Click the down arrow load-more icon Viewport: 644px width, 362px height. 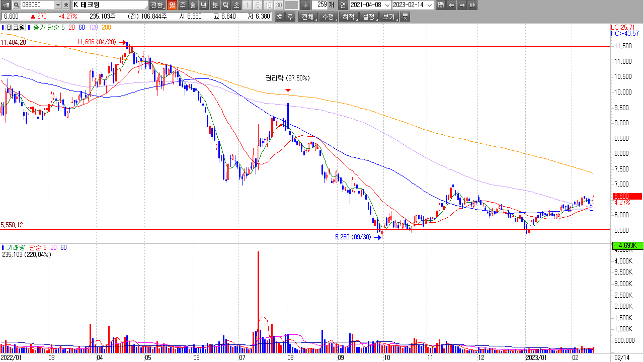(305, 5)
